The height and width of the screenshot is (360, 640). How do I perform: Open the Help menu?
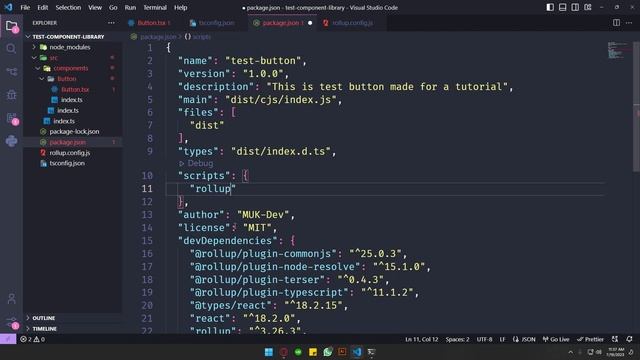(180, 7)
